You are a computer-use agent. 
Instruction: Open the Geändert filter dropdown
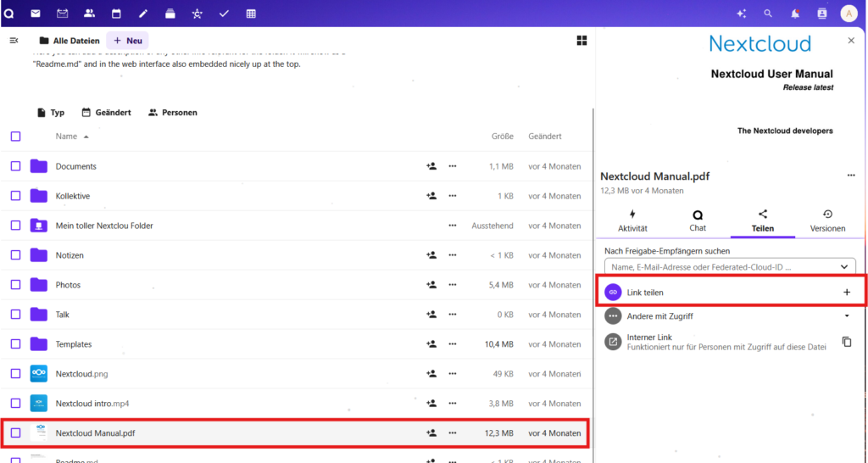(x=106, y=113)
